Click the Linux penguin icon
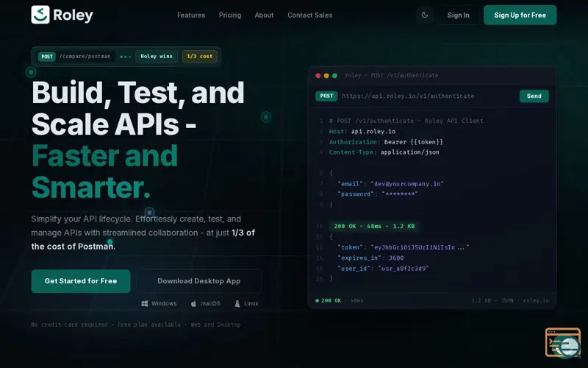Image resolution: width=588 pixels, height=368 pixels. (x=237, y=303)
